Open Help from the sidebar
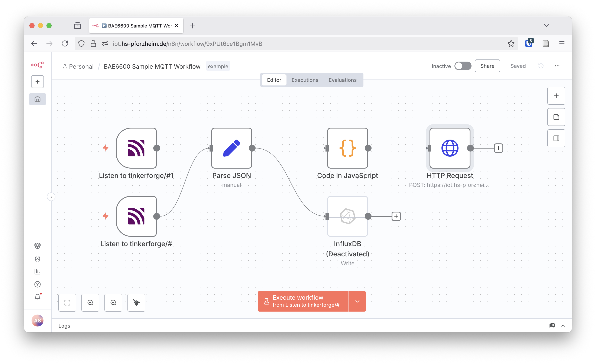Image resolution: width=596 pixels, height=364 pixels. [38, 284]
